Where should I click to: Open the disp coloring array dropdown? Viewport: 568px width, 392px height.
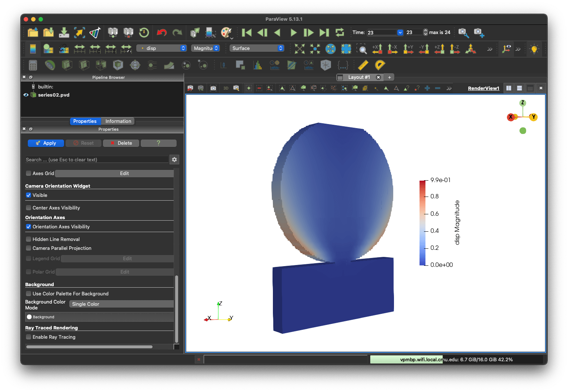pyautogui.click(x=161, y=48)
